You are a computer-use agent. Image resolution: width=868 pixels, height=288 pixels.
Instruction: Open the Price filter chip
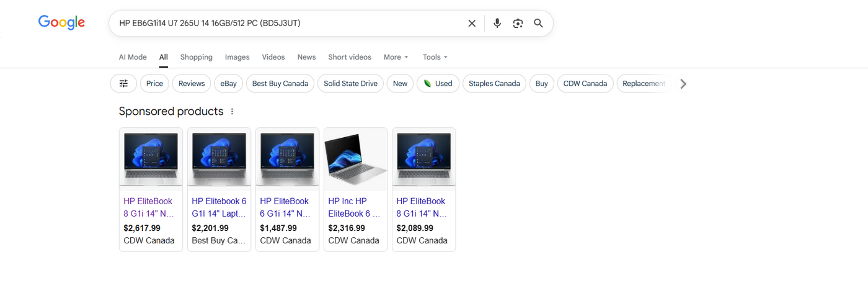click(x=154, y=84)
